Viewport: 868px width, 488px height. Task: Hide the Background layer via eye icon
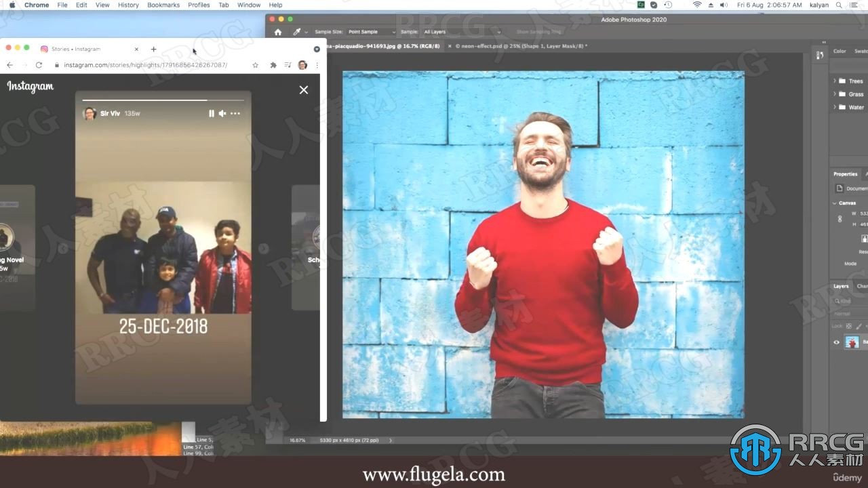[836, 342]
